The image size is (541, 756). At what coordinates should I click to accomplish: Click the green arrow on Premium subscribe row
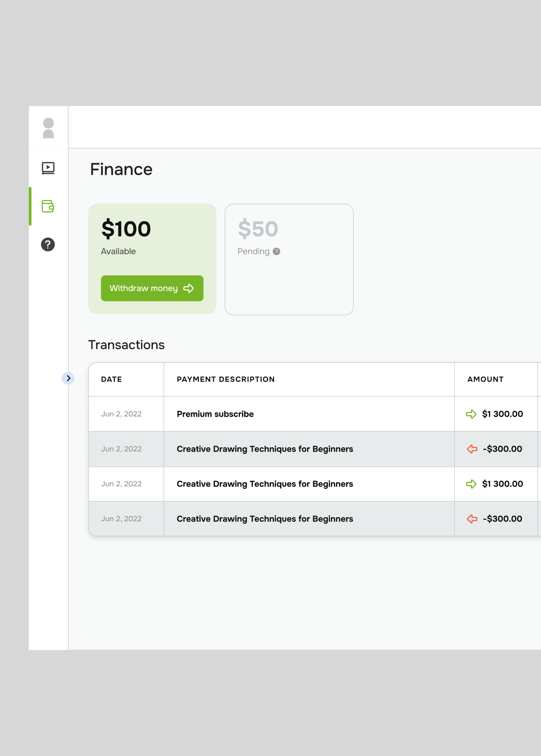471,414
